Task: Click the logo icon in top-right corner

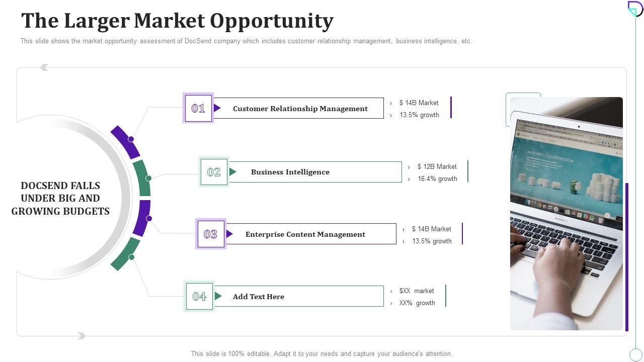Action: (x=635, y=9)
